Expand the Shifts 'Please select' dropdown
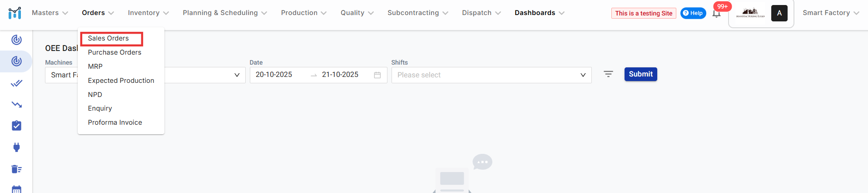 pos(491,75)
